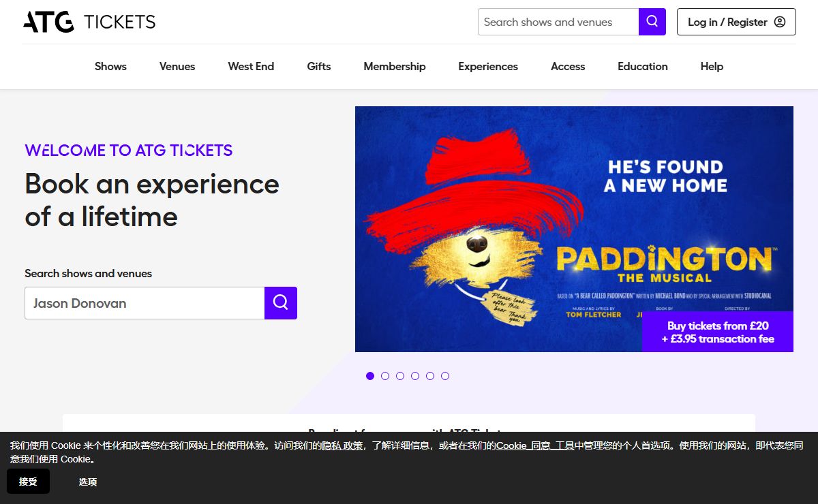Screen dimensions: 818x504
Task: Click the purple search button beside Jason Donovan
Action: point(281,303)
